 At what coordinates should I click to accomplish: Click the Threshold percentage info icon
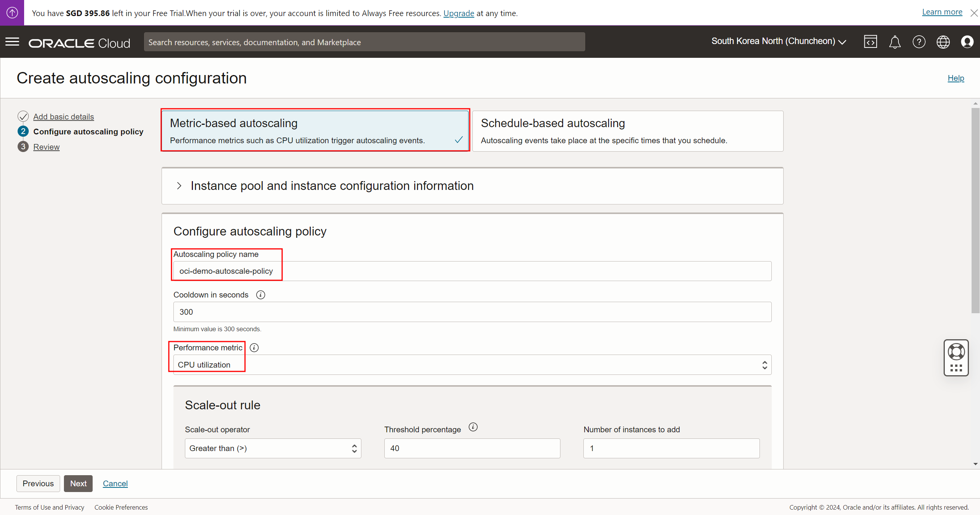(x=473, y=427)
